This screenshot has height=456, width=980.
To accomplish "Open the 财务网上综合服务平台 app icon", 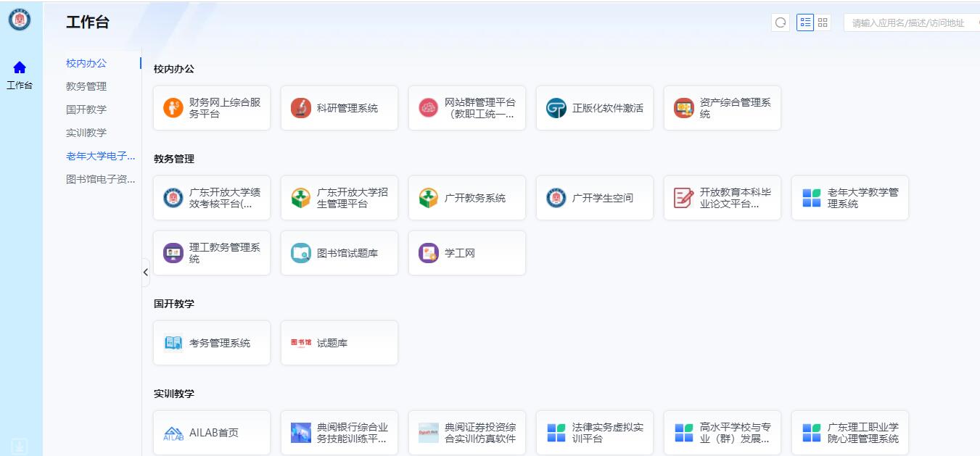I will pos(173,108).
